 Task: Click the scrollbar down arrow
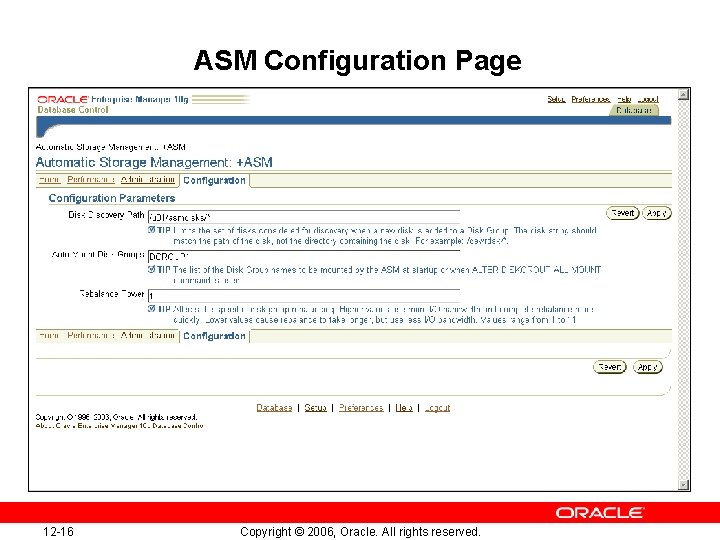(683, 484)
